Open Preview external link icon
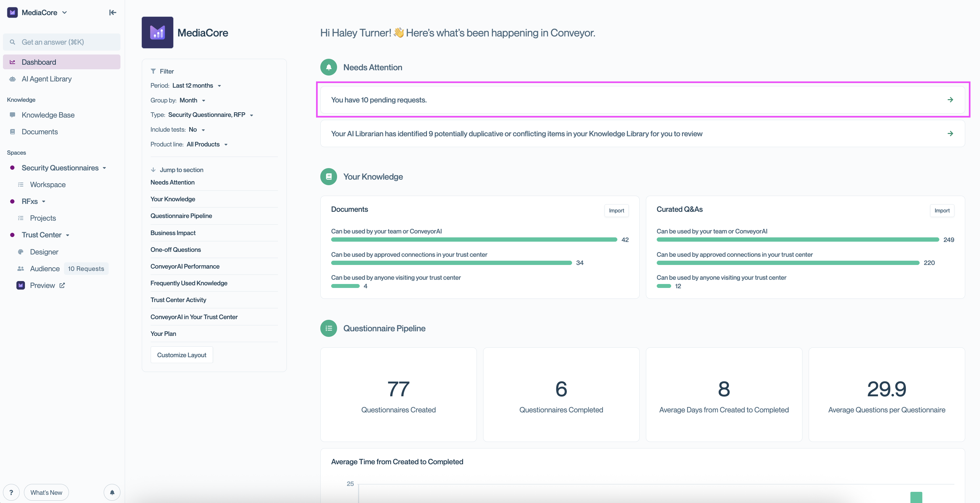Image resolution: width=980 pixels, height=503 pixels. pos(62,285)
